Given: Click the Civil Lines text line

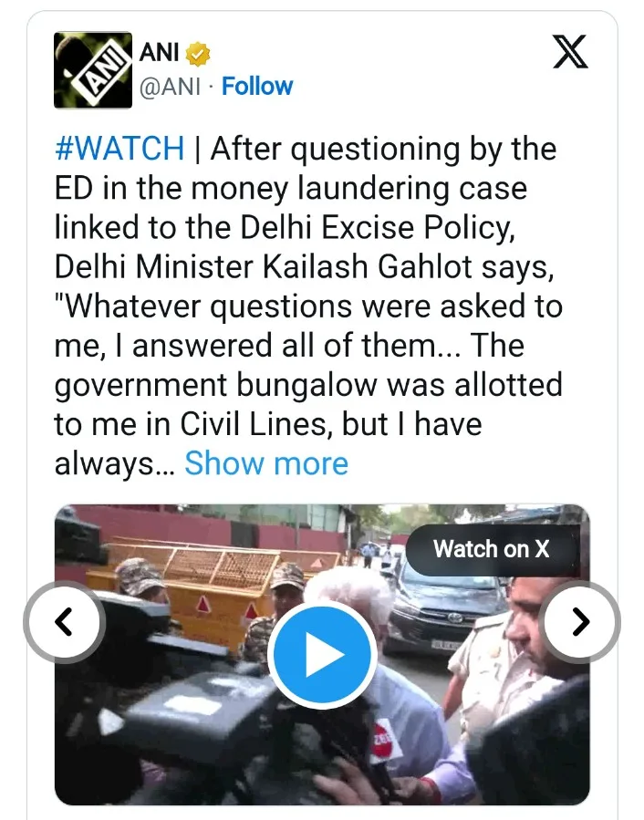Looking at the screenshot, I should (268, 423).
